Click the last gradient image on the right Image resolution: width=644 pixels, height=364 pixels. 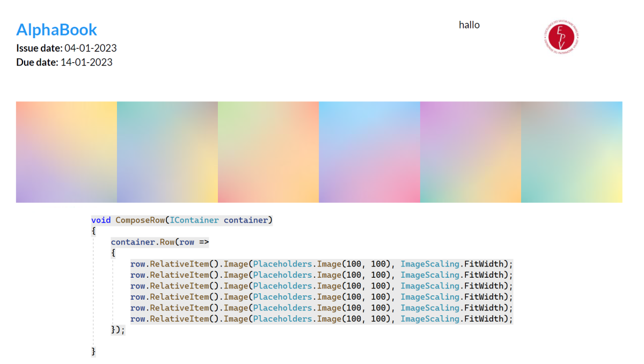(572, 152)
